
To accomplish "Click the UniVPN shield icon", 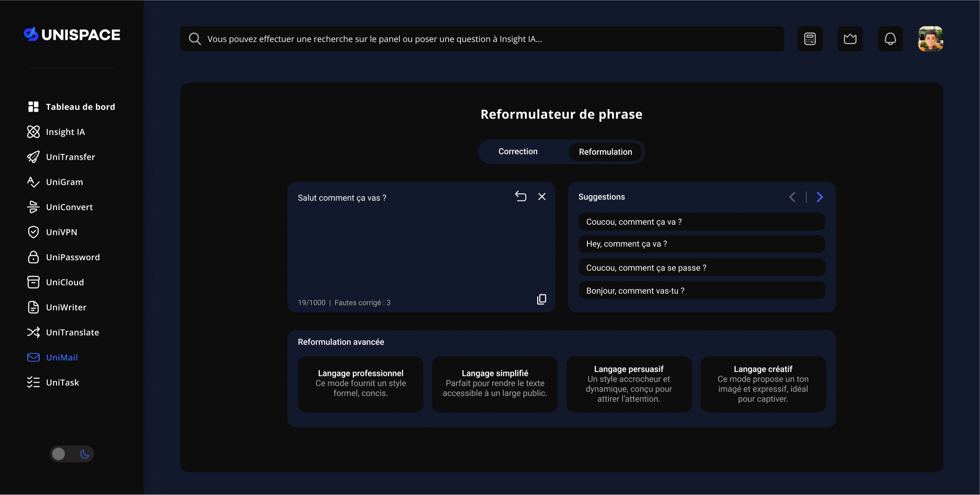I will point(33,232).
